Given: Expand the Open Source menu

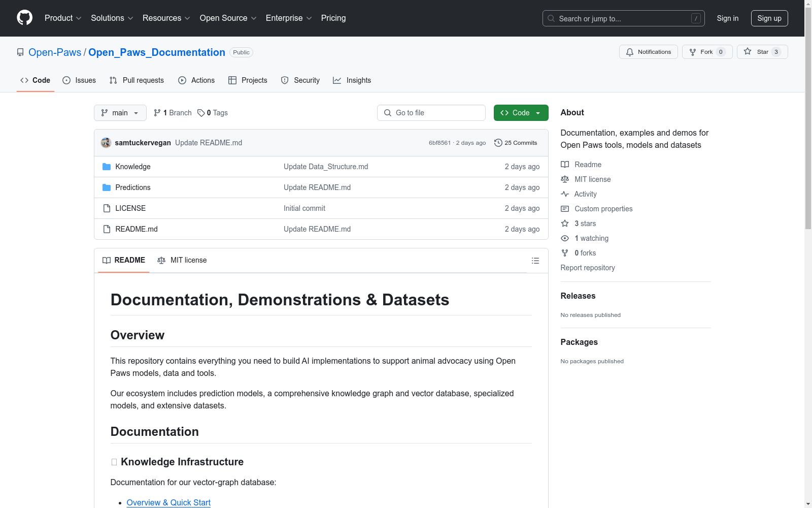Looking at the screenshot, I should tap(228, 18).
